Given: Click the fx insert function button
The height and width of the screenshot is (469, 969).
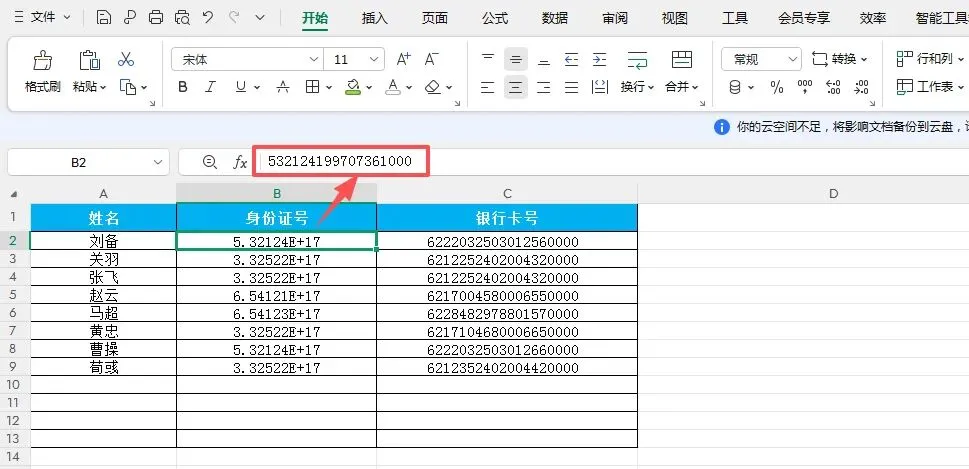Looking at the screenshot, I should point(240,163).
